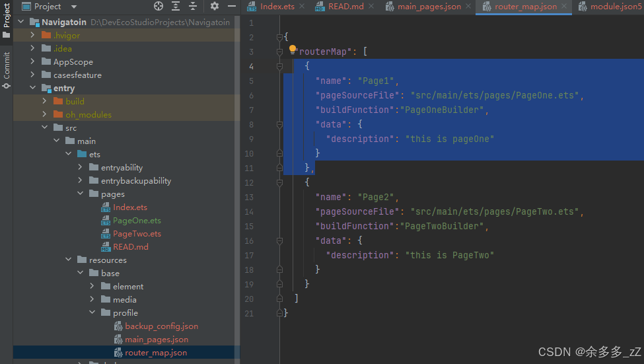Click the Select Opened File locate icon

click(x=159, y=6)
